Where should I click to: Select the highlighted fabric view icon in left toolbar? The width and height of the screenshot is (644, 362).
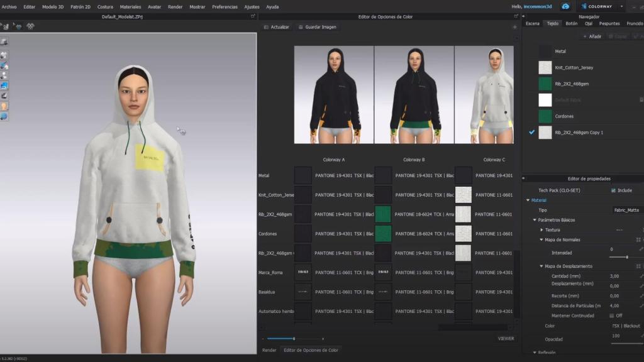[4, 85]
